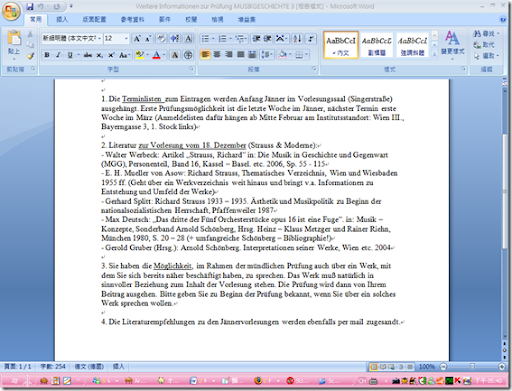Screen dimensions: 512x391
Task: Click the Paste button
Action: tap(14, 45)
